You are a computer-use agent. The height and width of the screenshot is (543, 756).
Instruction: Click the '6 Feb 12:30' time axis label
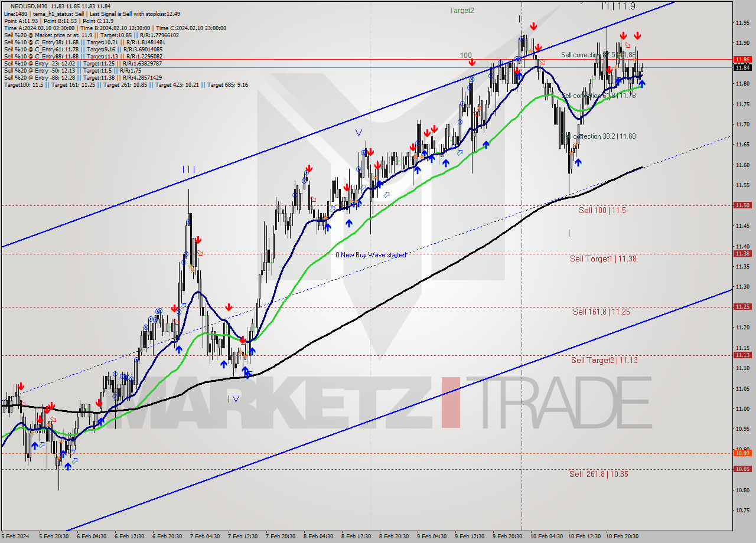tap(129, 537)
